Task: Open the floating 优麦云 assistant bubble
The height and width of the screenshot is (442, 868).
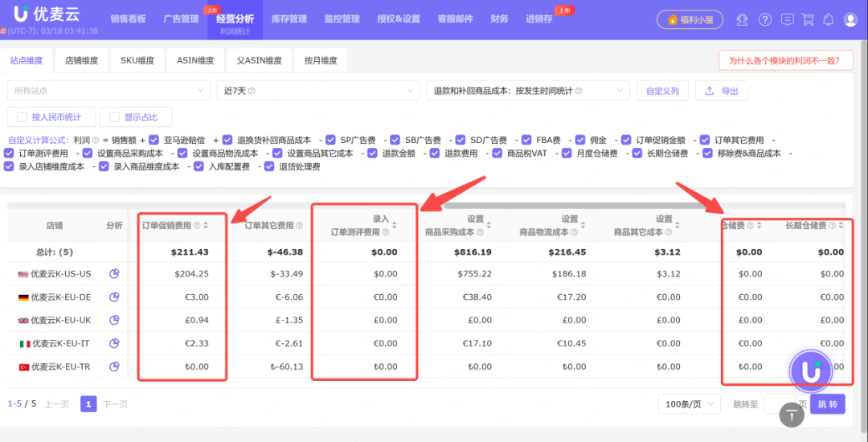Action: click(810, 370)
